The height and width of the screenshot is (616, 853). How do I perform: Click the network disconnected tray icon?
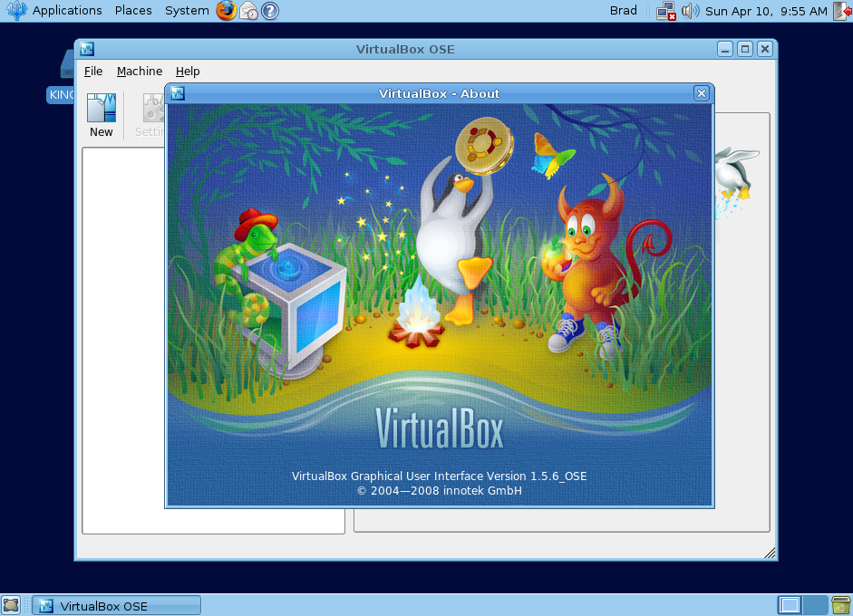coord(666,11)
